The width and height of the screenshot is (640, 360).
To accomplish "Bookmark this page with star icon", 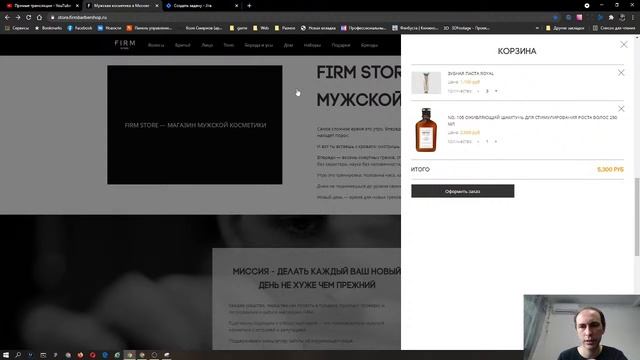I will pos(556,18).
